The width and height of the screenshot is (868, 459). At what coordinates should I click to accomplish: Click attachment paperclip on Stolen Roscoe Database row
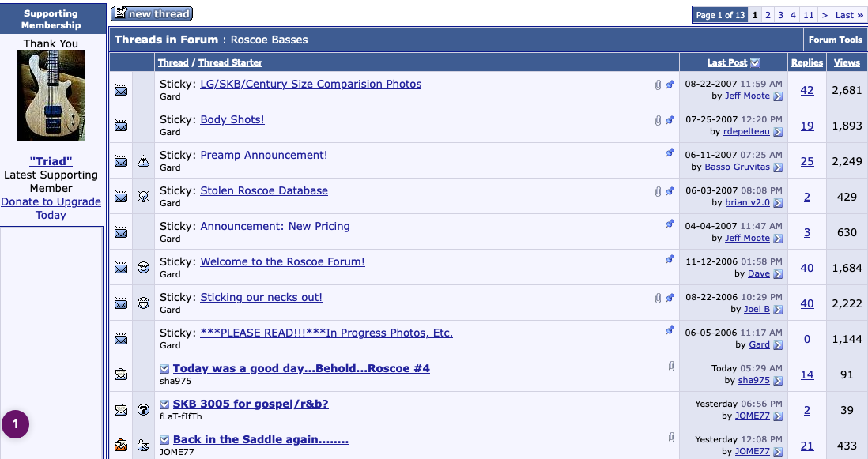pyautogui.click(x=658, y=191)
